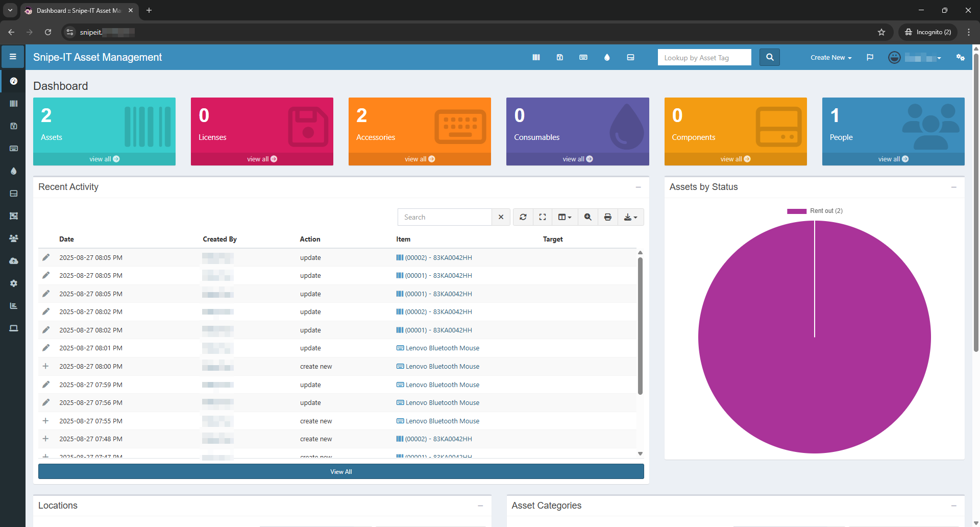Image resolution: width=980 pixels, height=527 pixels.
Task: Click the magnifier search button for asset tag
Action: [x=770, y=57]
